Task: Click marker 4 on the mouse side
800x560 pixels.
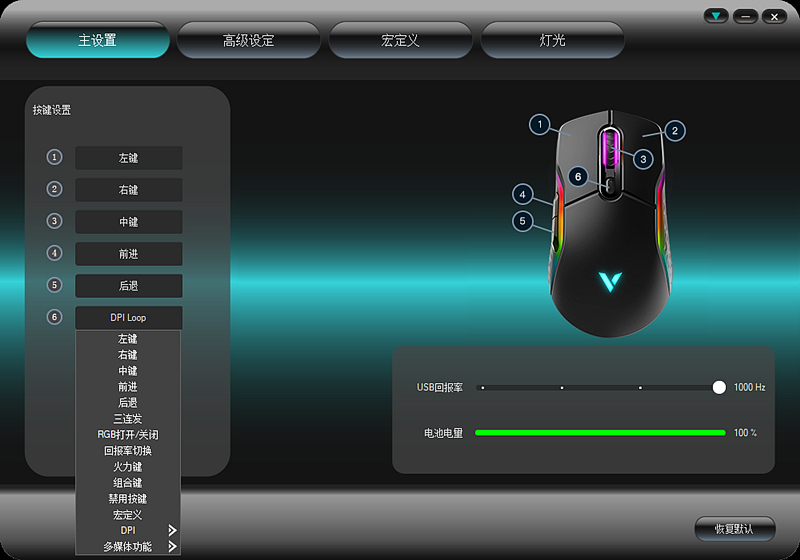Action: click(x=522, y=194)
